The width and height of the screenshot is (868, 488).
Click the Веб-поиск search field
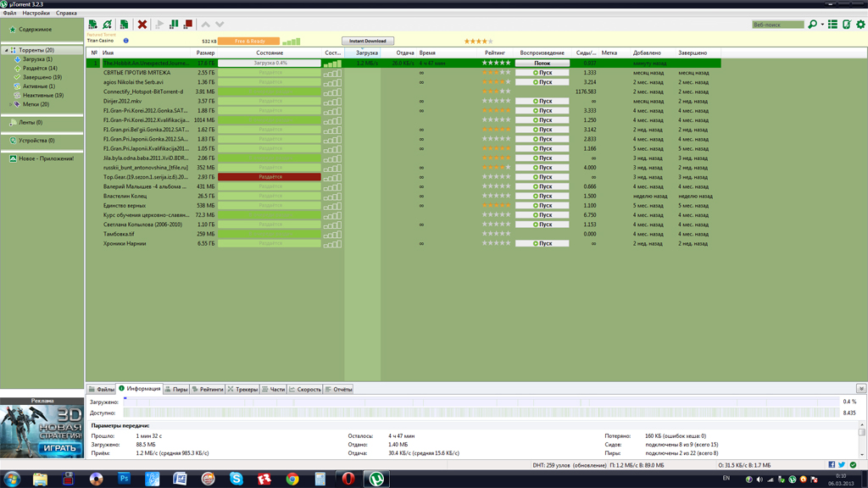click(777, 25)
